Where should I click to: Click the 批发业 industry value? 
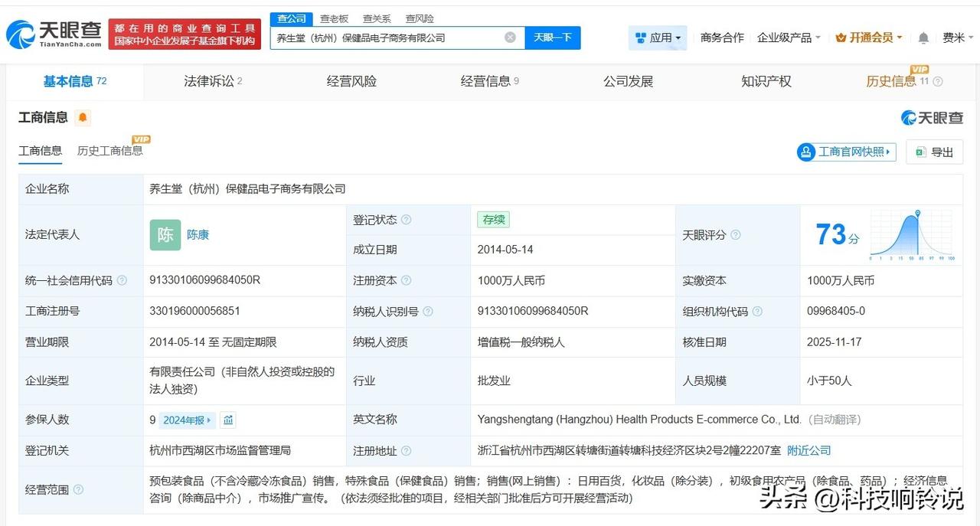tap(494, 381)
